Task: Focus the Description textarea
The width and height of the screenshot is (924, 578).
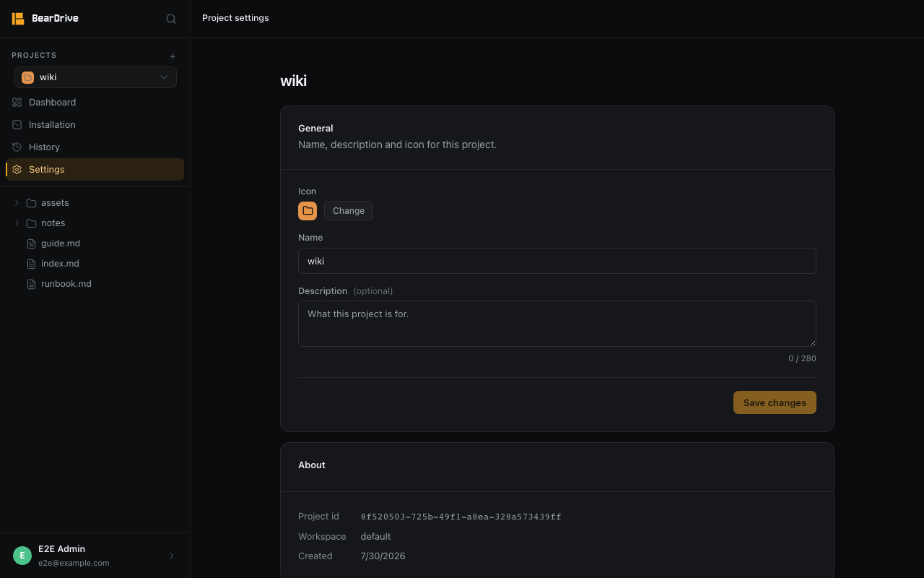Action: tap(557, 324)
